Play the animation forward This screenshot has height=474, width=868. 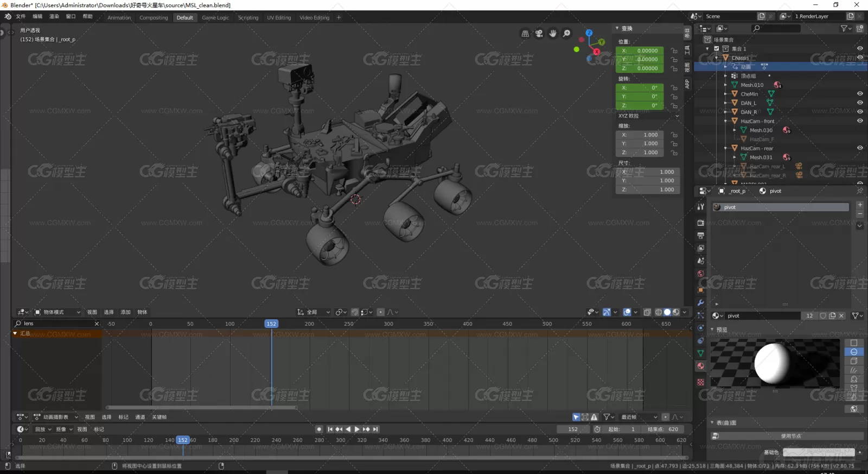[357, 429]
